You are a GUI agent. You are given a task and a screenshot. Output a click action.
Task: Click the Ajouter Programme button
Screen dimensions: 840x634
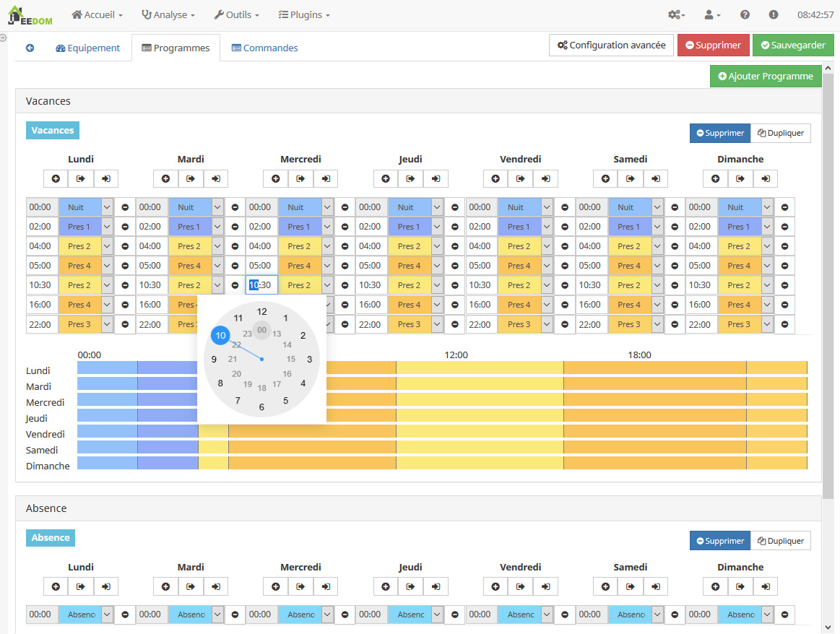[766, 76]
